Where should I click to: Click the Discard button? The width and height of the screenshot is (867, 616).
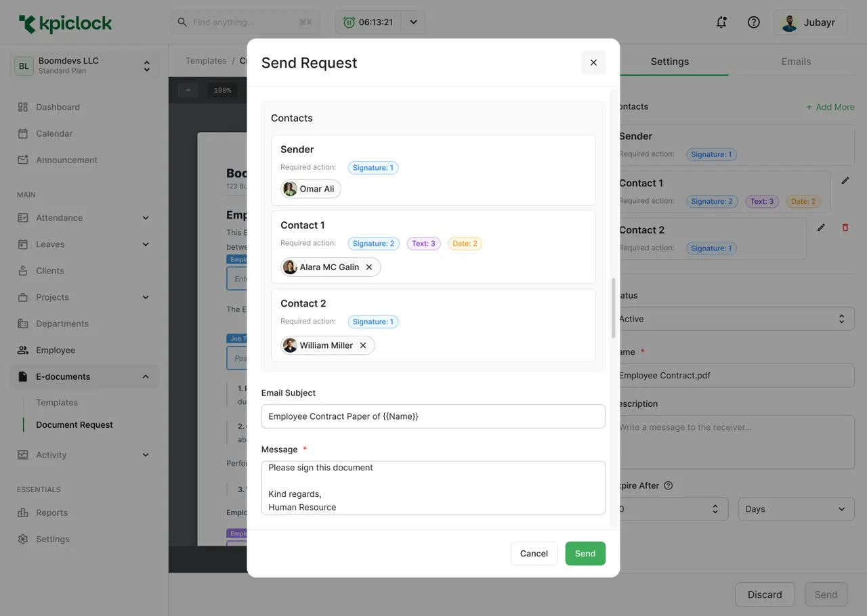(765, 594)
